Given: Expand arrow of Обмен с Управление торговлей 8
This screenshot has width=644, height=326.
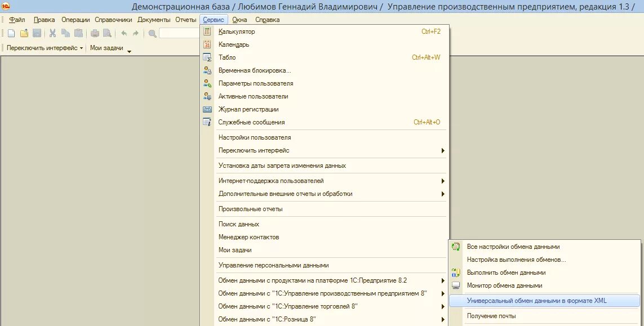Looking at the screenshot, I should 443,307.
